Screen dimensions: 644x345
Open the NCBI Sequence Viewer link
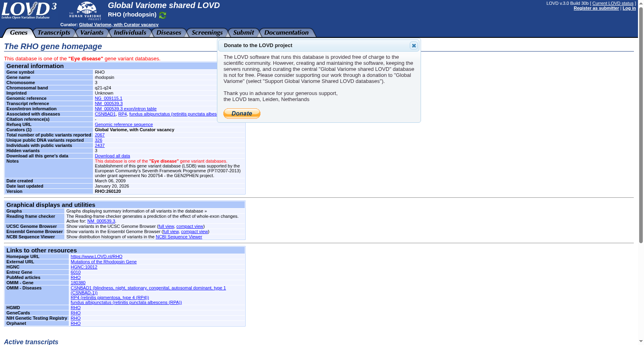click(x=179, y=237)
